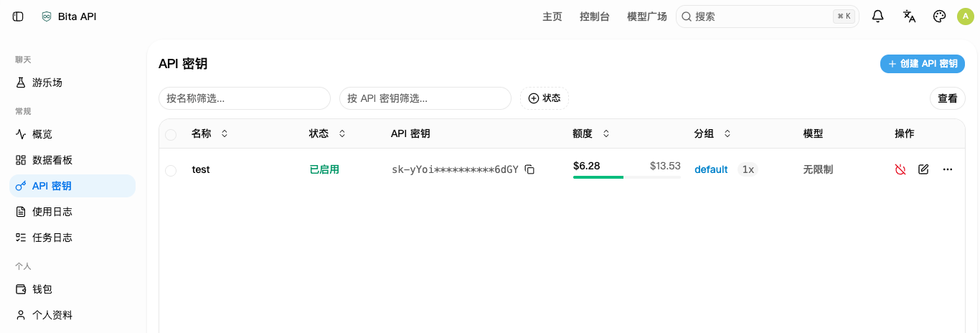
Task: Click the default group link
Action: (711, 169)
